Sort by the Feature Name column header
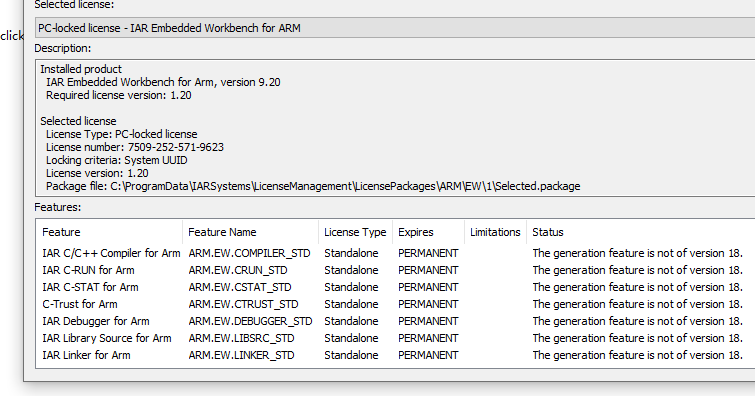Screen dimensions: 755x396 pos(250,232)
